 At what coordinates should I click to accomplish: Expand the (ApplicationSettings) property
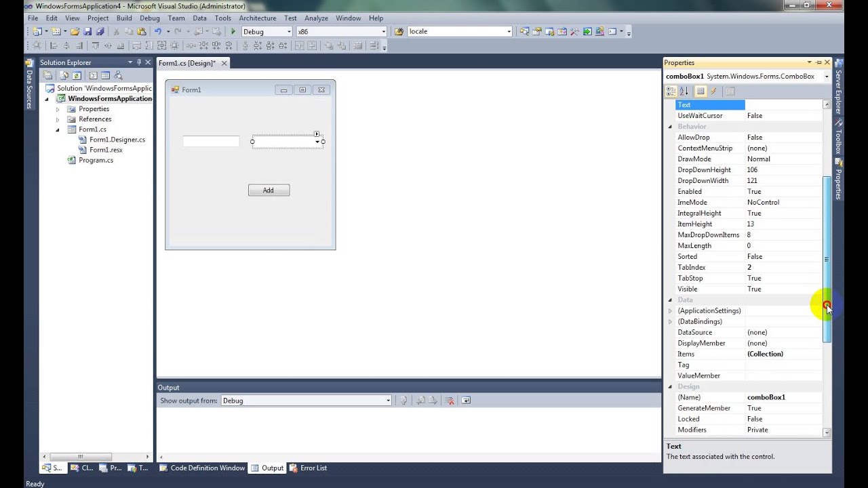(x=670, y=311)
